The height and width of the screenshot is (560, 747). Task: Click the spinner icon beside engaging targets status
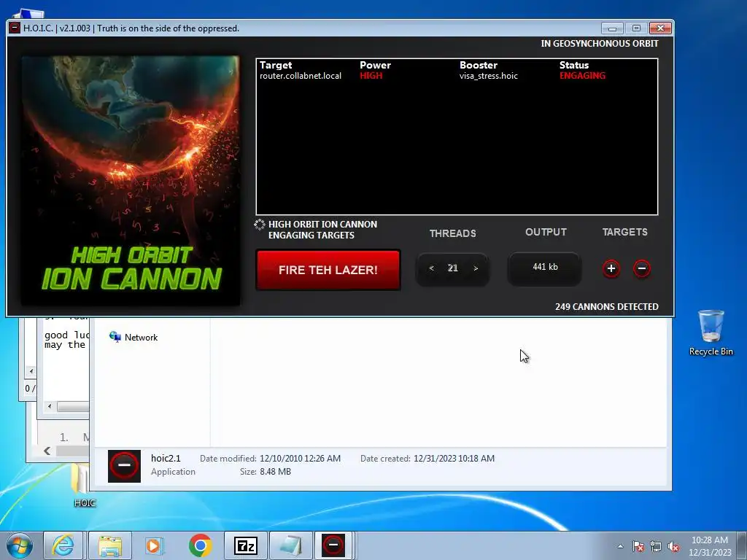pos(260,225)
